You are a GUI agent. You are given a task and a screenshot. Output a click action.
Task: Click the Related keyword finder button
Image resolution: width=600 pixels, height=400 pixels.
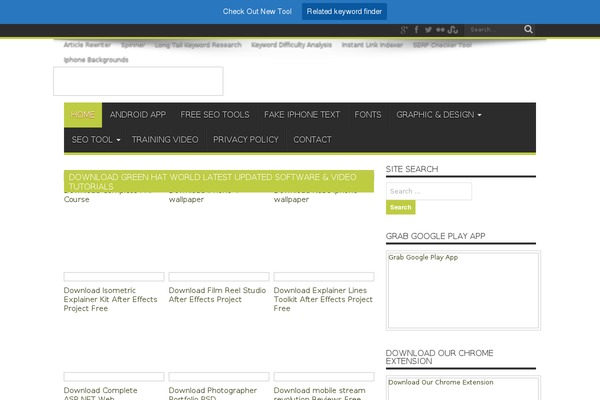coord(345,11)
